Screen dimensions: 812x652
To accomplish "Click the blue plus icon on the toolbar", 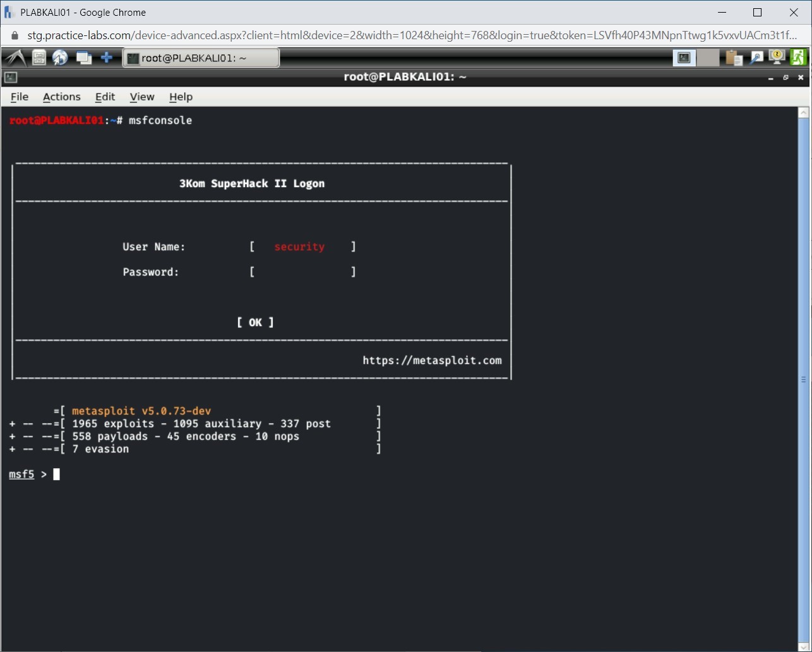I will [107, 57].
